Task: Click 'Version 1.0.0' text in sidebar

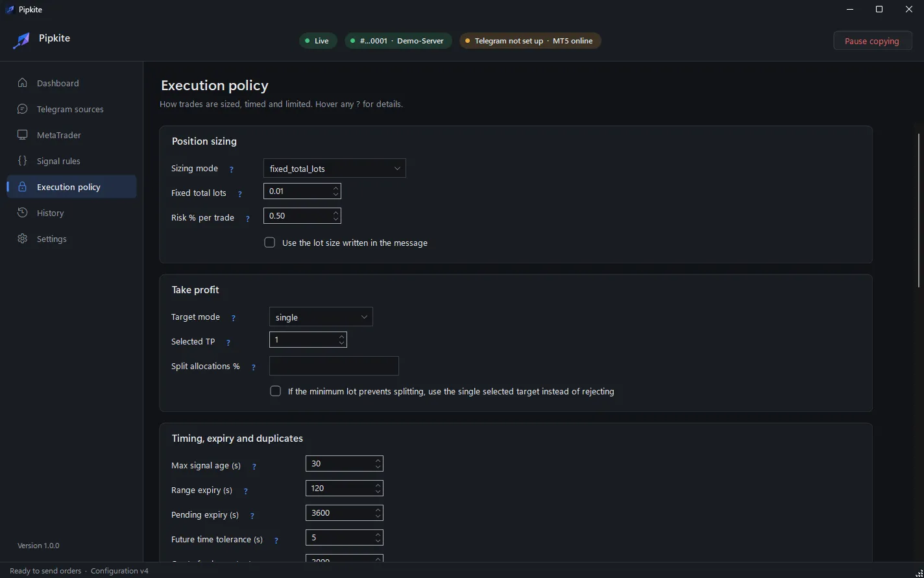Action: 38,546
